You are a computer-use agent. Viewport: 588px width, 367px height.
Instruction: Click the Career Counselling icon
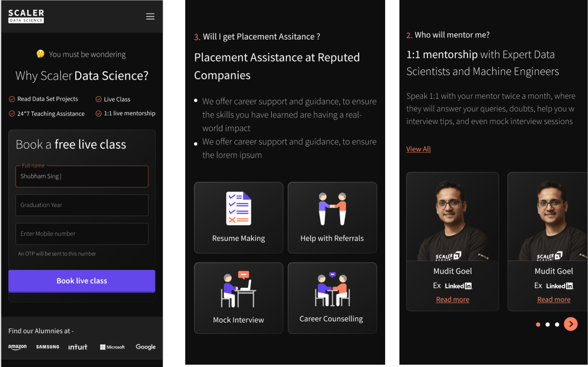(x=332, y=290)
